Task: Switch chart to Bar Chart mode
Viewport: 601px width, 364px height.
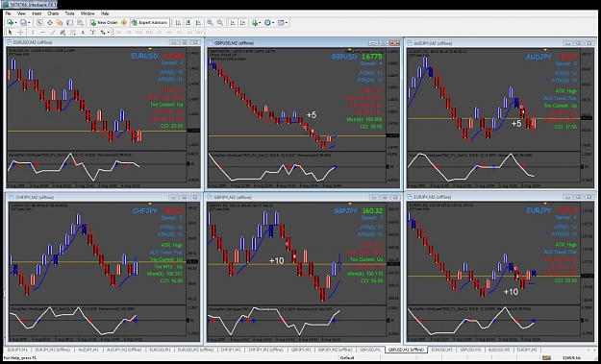Action: (178, 23)
